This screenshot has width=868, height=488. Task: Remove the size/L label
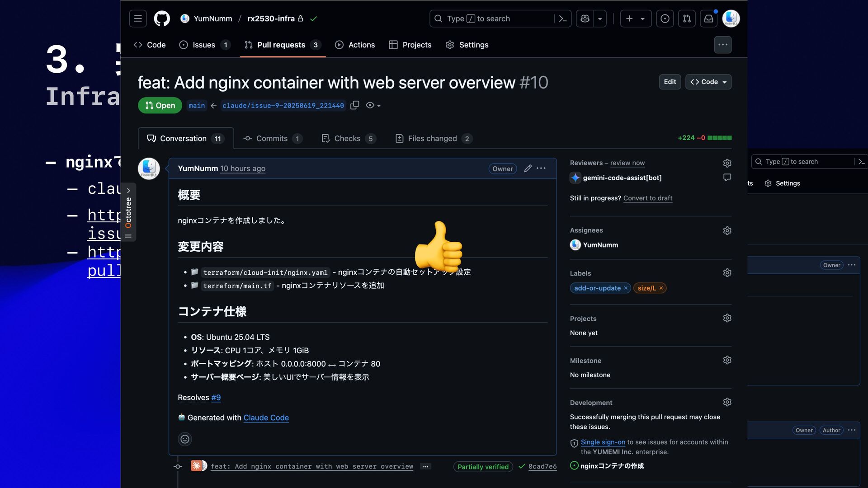coord(661,288)
